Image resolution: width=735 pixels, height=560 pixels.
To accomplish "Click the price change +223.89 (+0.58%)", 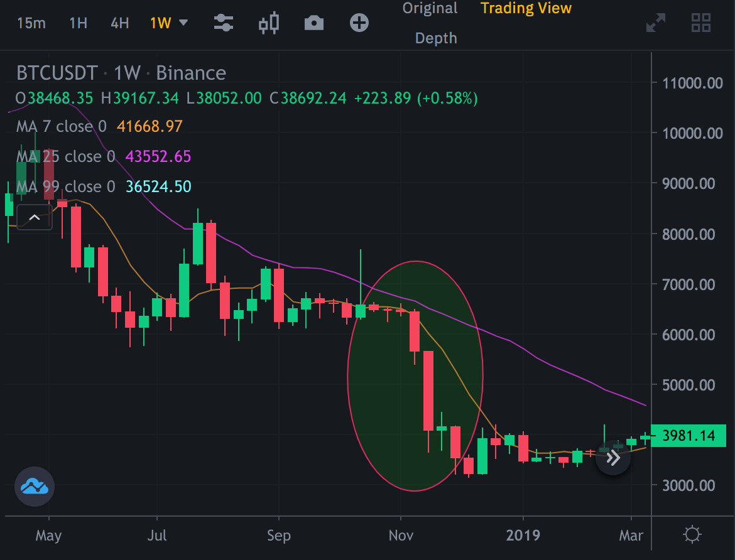I will click(x=416, y=99).
